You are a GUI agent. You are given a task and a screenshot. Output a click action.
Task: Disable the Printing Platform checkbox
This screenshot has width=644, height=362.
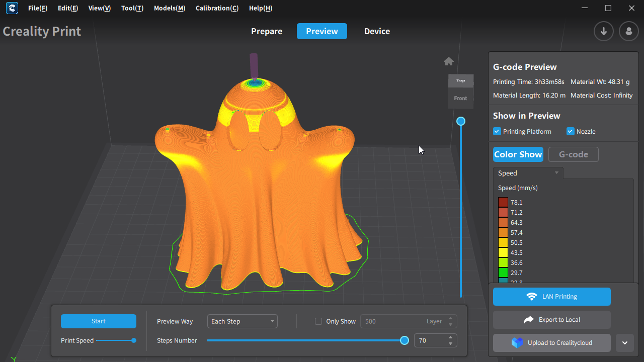pos(497,132)
